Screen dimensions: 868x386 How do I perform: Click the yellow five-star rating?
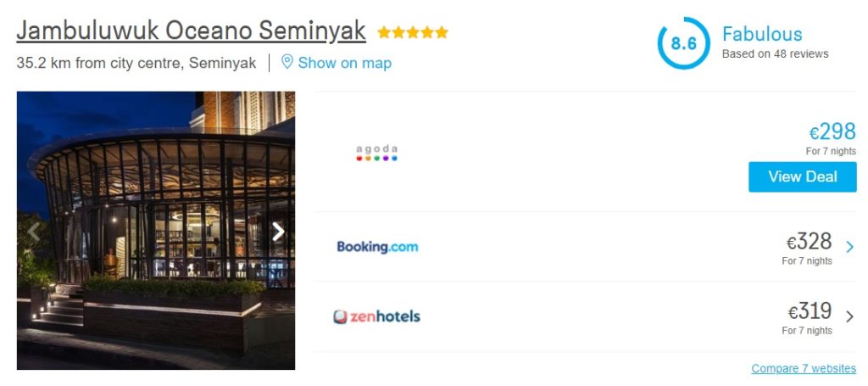(412, 33)
